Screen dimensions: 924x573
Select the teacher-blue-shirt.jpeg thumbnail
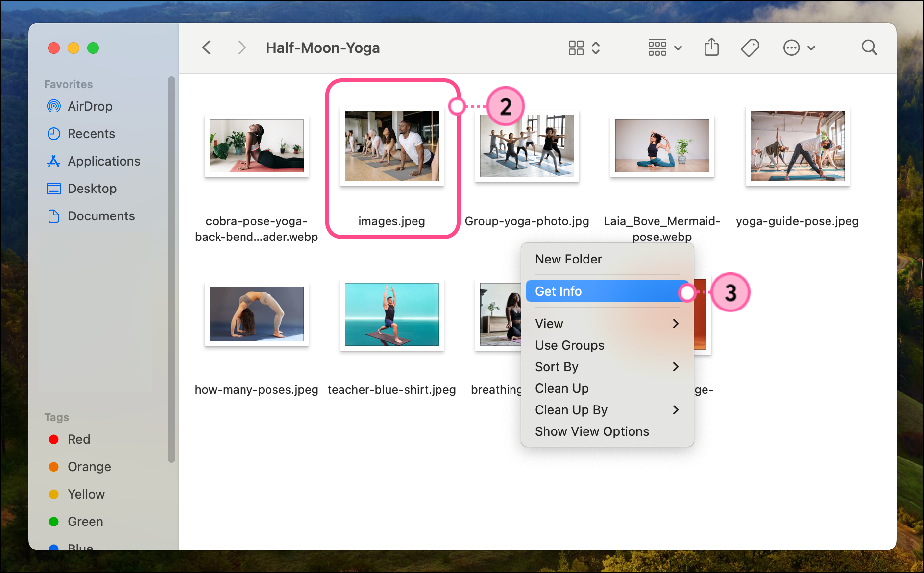pyautogui.click(x=392, y=314)
